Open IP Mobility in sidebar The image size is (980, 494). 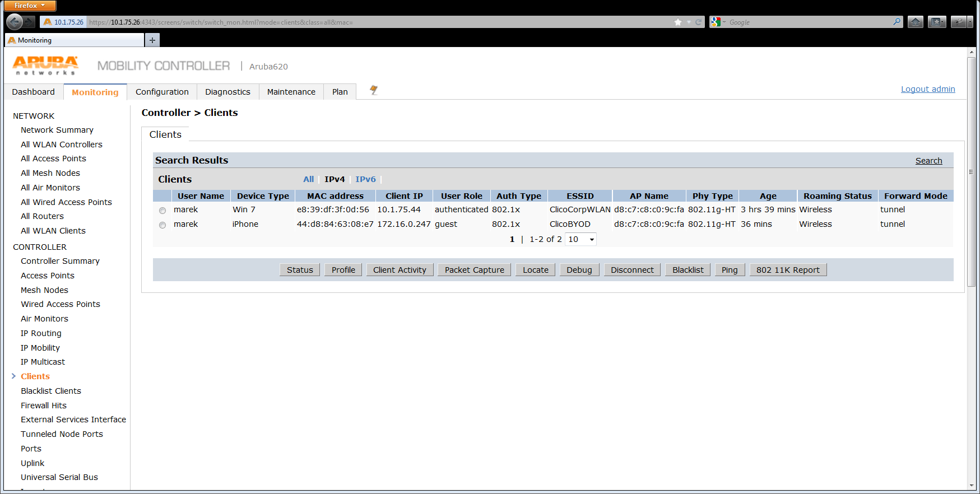40,348
